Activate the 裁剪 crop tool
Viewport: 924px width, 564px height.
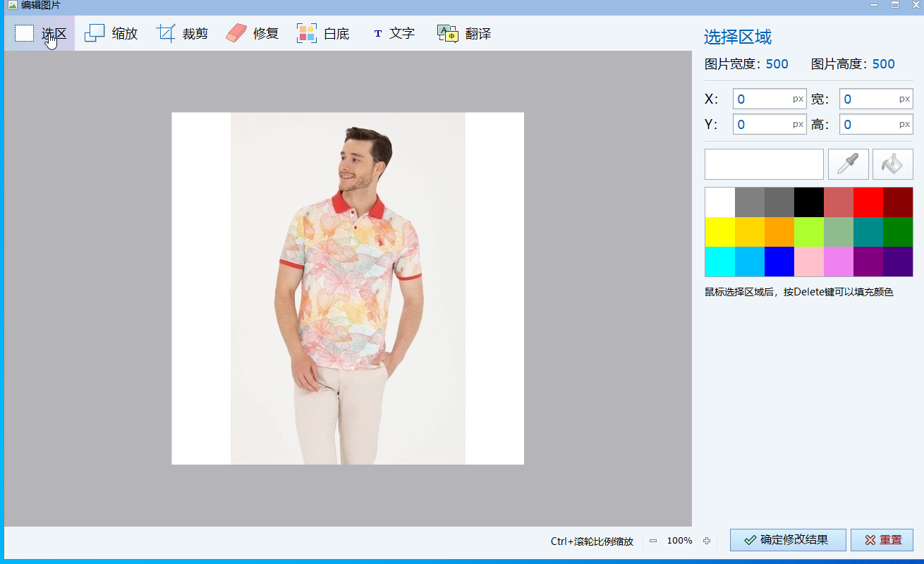[182, 33]
